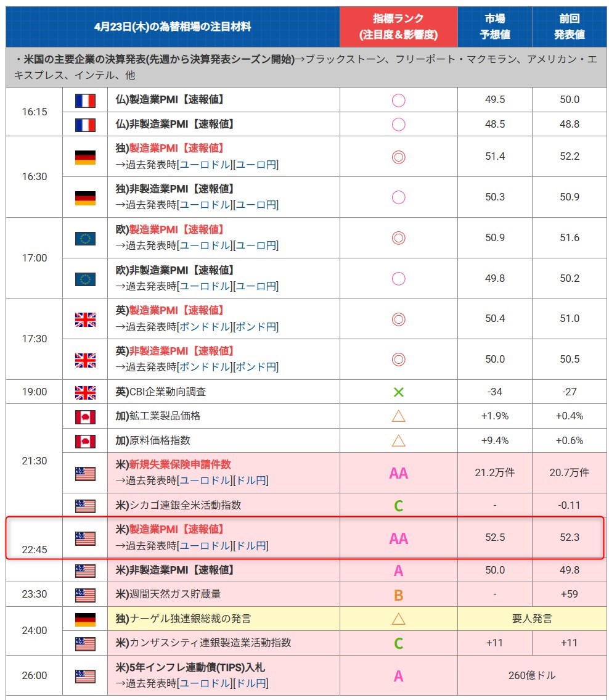Image resolution: width=609 pixels, height=700 pixels.
Task: Click the green X rank for CBI企業動向調査
Action: tap(398, 392)
